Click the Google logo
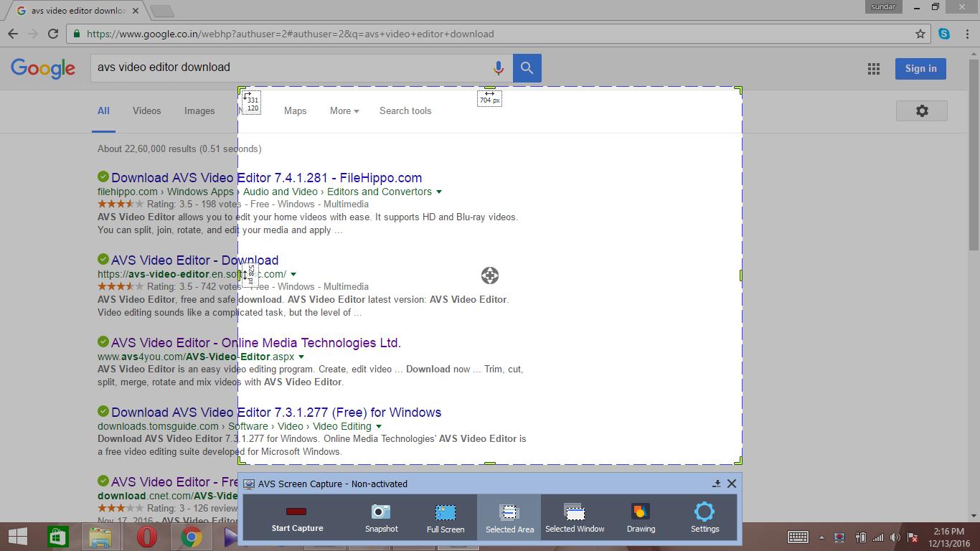This screenshot has width=980, height=551. tap(43, 68)
